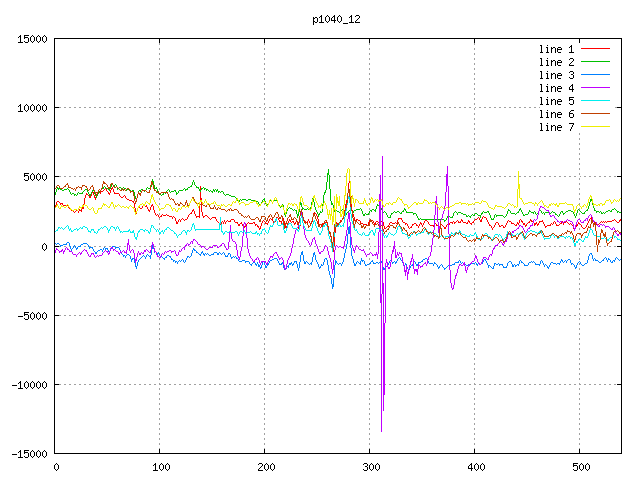Click the yellow line sample beside line 7

coord(596,127)
